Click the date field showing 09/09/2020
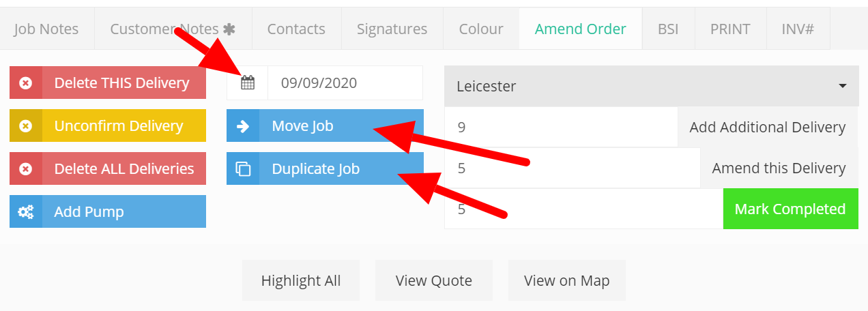Viewport: 868px width, 311px height. tap(345, 83)
